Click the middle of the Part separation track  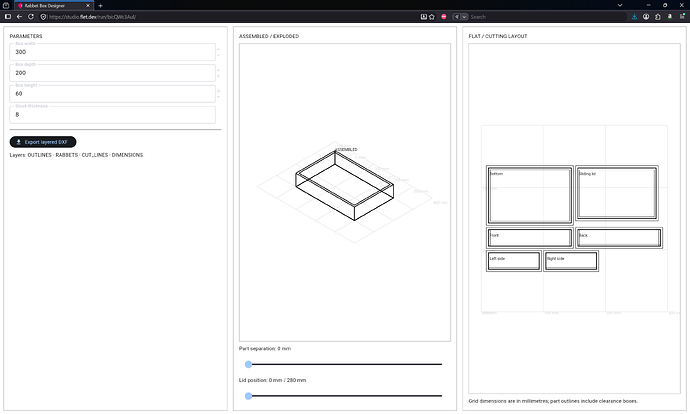[x=345, y=364]
